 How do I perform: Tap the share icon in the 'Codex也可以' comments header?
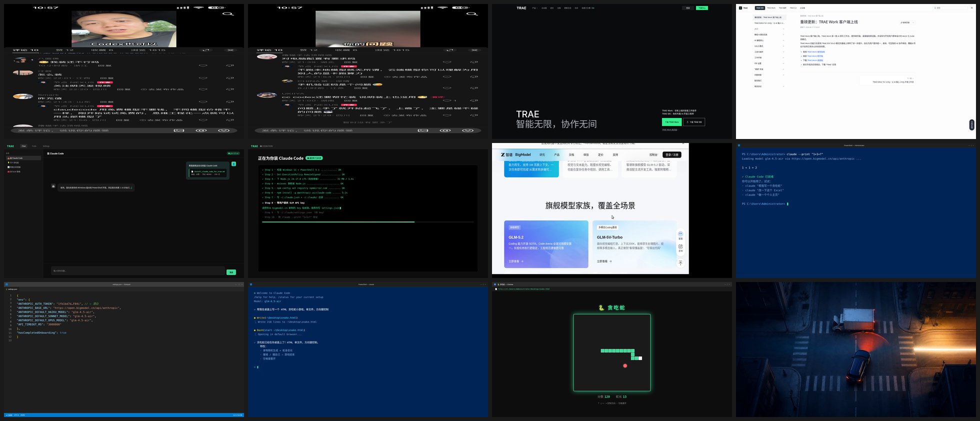pyautogui.click(x=205, y=50)
